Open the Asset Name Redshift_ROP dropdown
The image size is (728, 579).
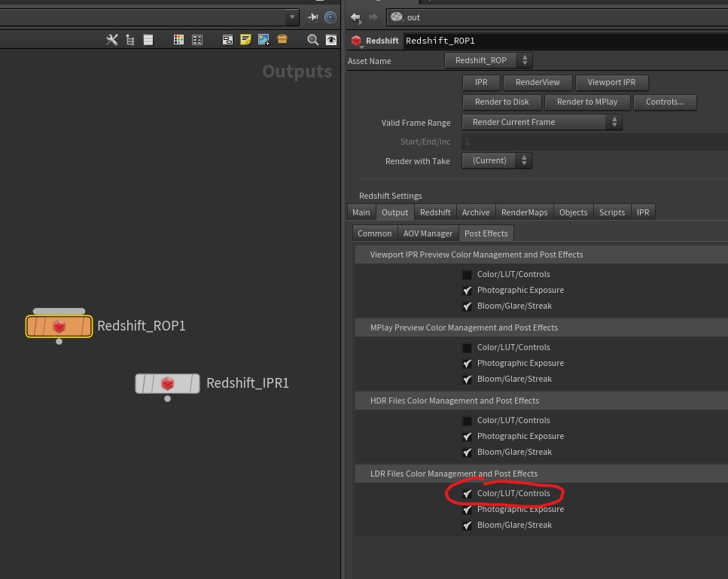point(488,60)
